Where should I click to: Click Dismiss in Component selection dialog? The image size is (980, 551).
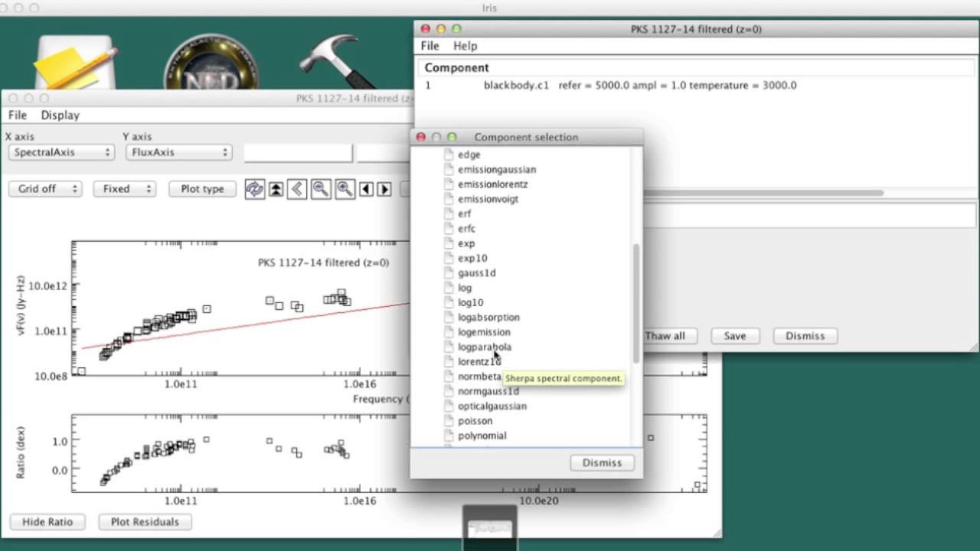click(x=602, y=462)
